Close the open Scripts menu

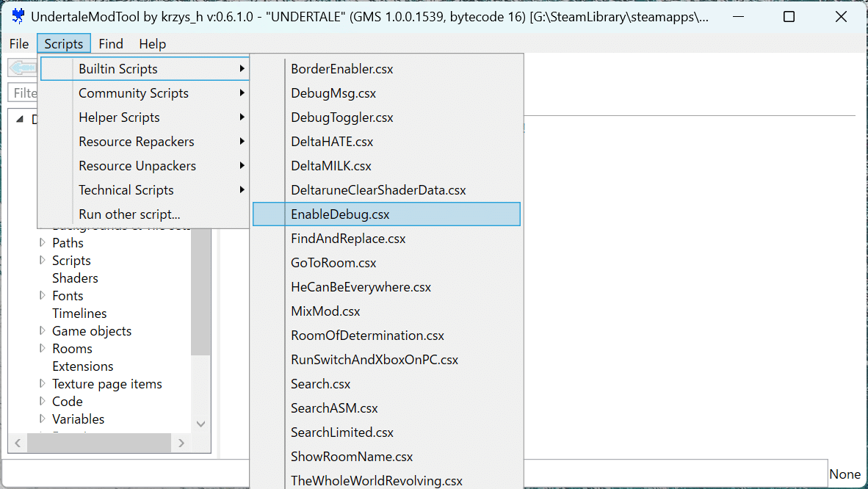pos(64,44)
